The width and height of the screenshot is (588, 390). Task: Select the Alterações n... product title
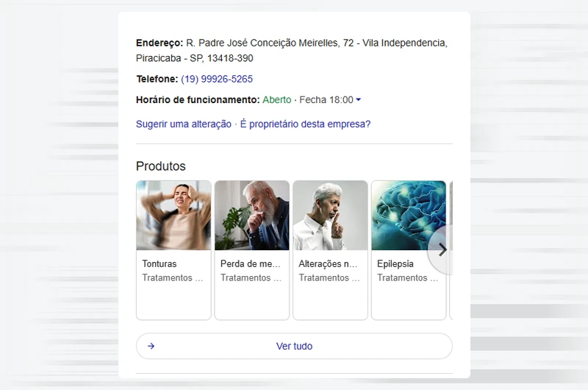pos(329,263)
